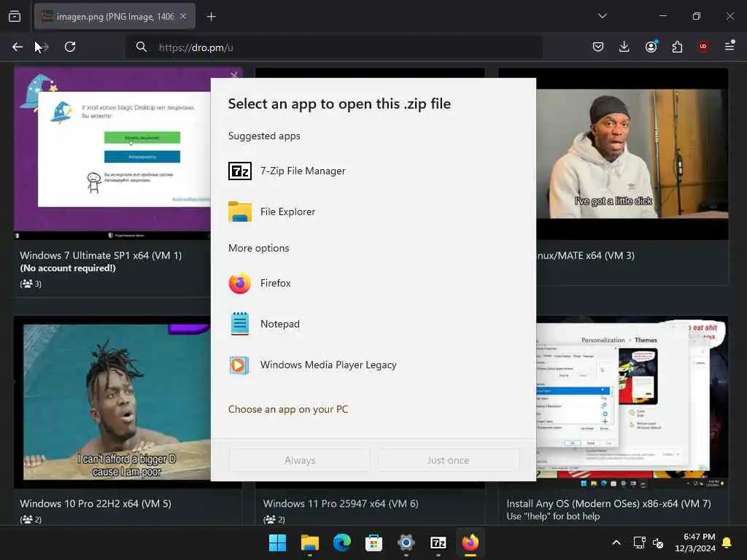
Task: Open the Firefox downloads panel
Action: pos(624,47)
